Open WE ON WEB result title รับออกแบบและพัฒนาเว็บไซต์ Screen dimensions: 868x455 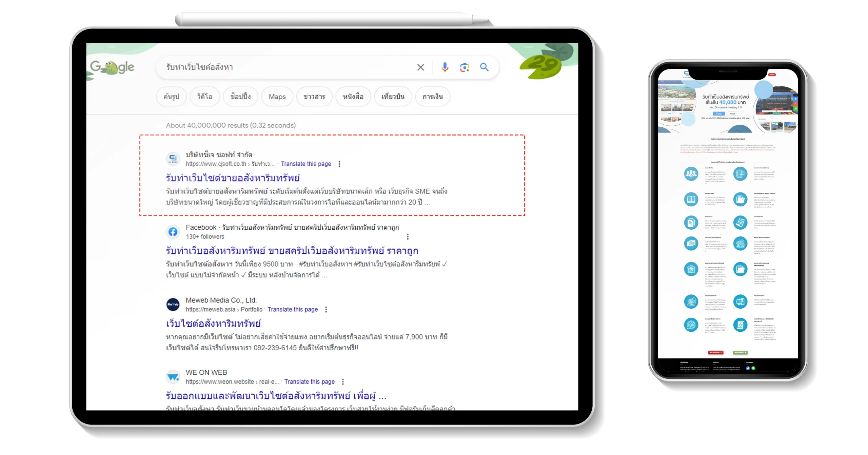pos(276,396)
